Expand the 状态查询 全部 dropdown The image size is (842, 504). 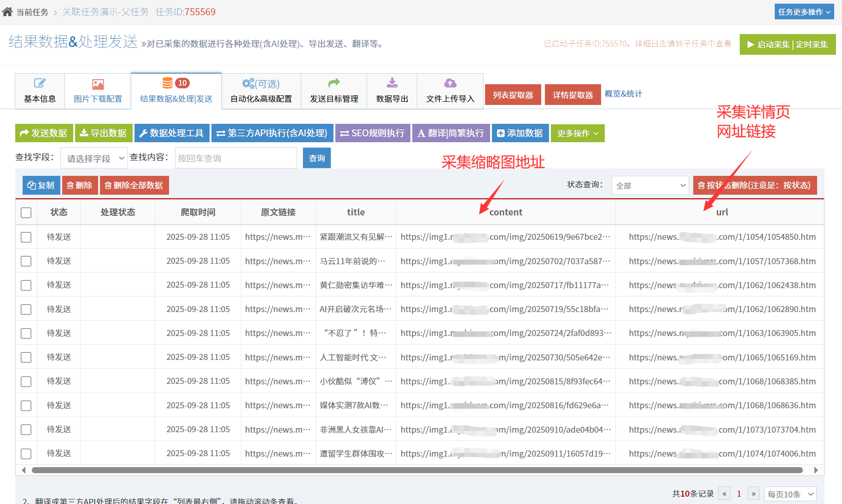650,185
